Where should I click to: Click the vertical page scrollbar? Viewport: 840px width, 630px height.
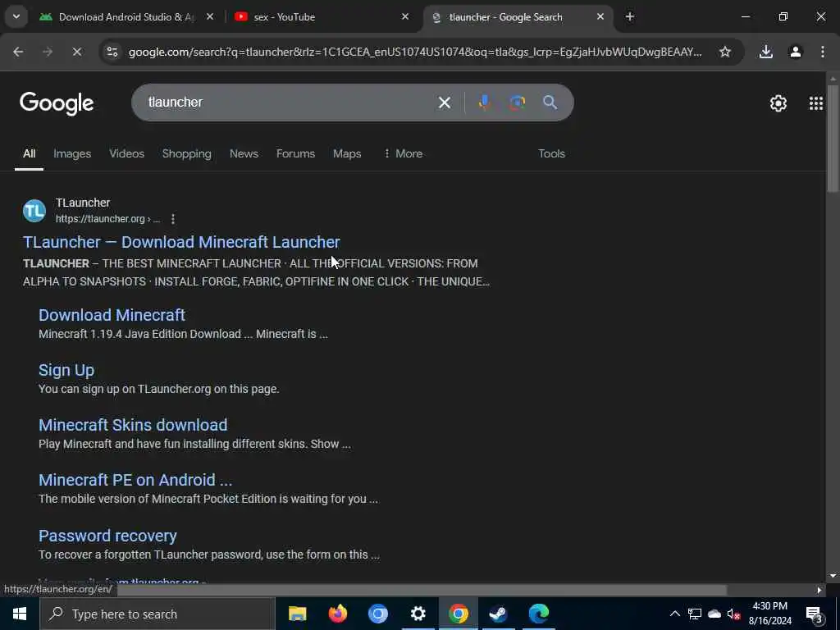833,138
